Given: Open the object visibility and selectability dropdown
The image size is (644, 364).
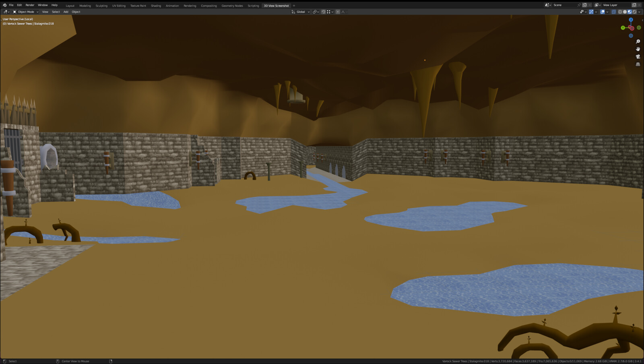Looking at the screenshot, I should (583, 12).
